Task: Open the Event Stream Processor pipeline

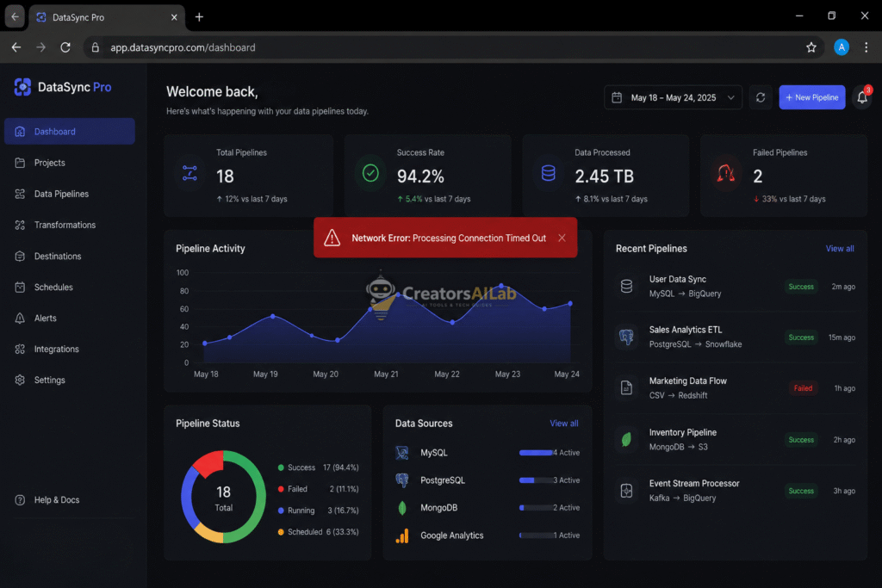Action: click(x=736, y=491)
